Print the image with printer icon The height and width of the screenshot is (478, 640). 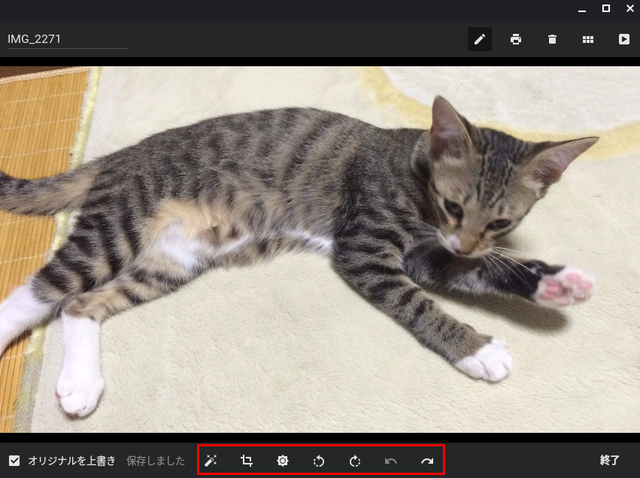pos(516,39)
